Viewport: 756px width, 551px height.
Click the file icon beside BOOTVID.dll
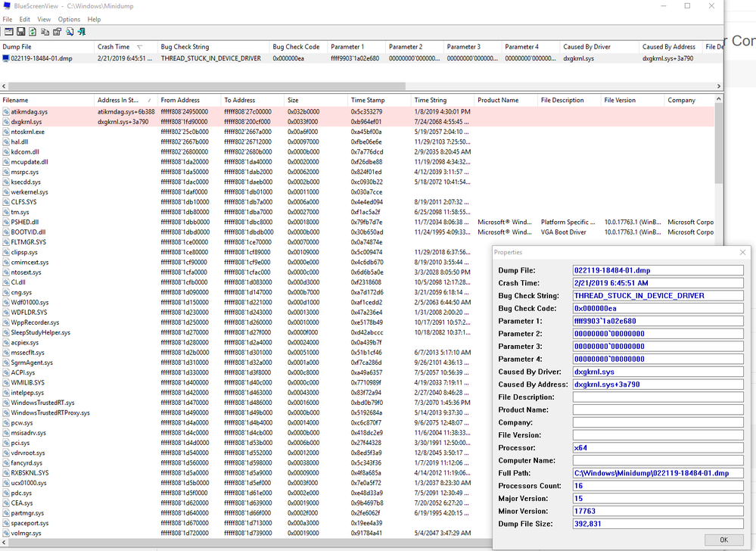coord(6,232)
